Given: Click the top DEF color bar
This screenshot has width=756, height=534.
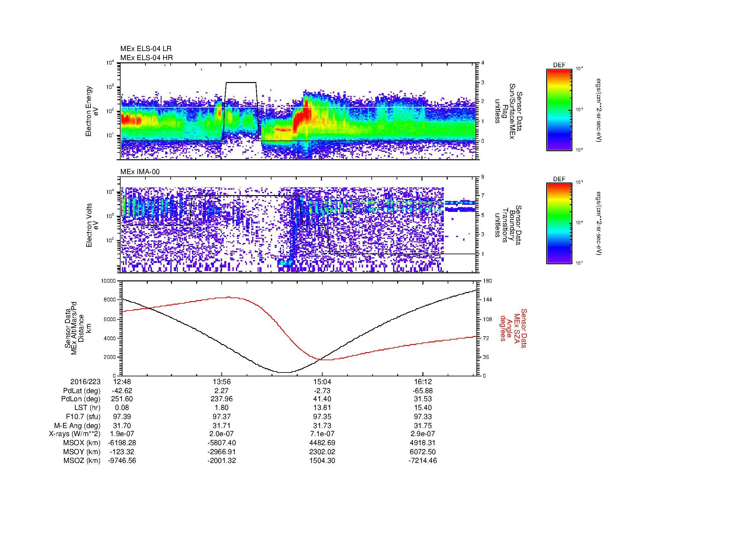Looking at the screenshot, I should [x=559, y=110].
